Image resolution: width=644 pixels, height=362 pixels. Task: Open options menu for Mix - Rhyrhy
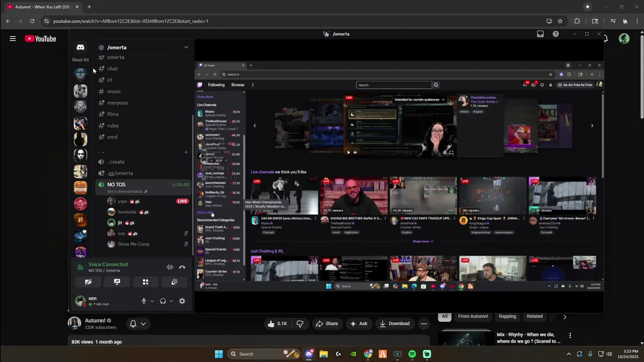570,335
